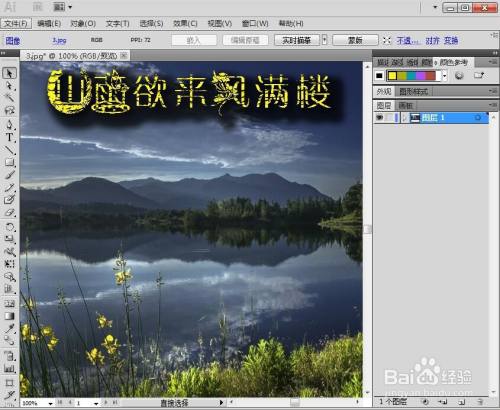The image size is (500, 410).
Task: Select the Artboard tool
Action: tap(9, 383)
